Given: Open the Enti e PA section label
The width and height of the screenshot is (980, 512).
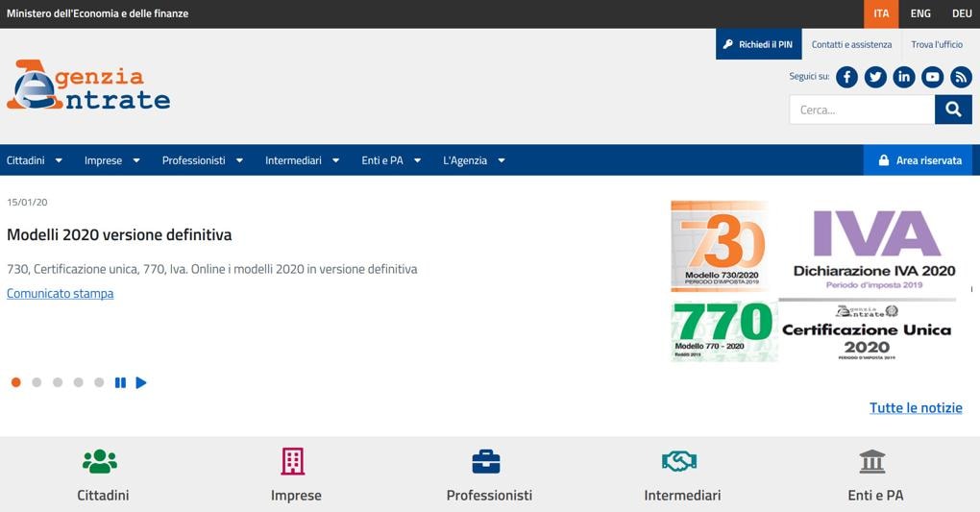Looking at the screenshot, I should 875,495.
